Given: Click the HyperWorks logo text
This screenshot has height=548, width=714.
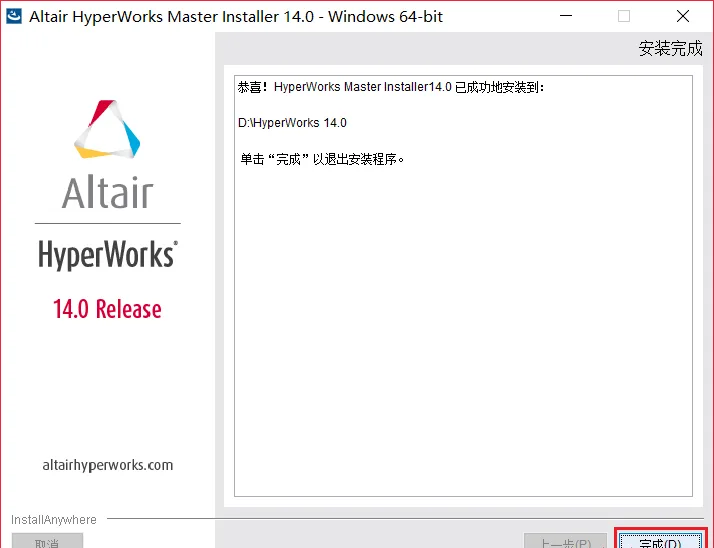Looking at the screenshot, I should [x=108, y=255].
